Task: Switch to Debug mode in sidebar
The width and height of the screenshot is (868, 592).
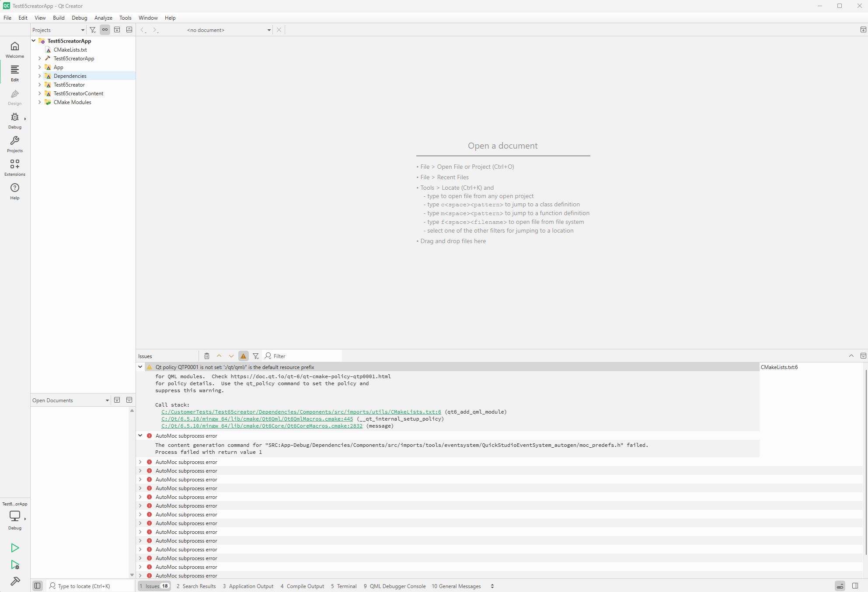Action: 15,121
